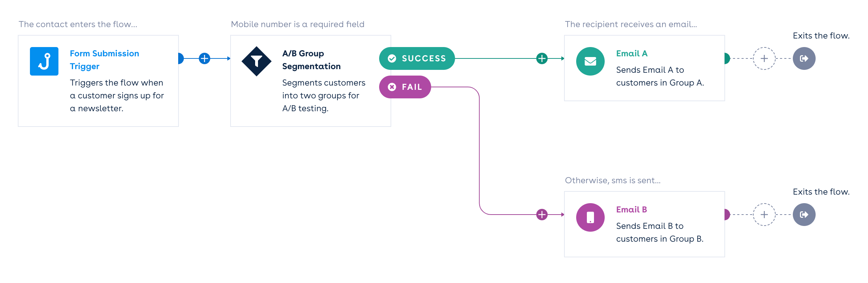
Task: Click the green plus on the success path
Action: pyautogui.click(x=542, y=58)
